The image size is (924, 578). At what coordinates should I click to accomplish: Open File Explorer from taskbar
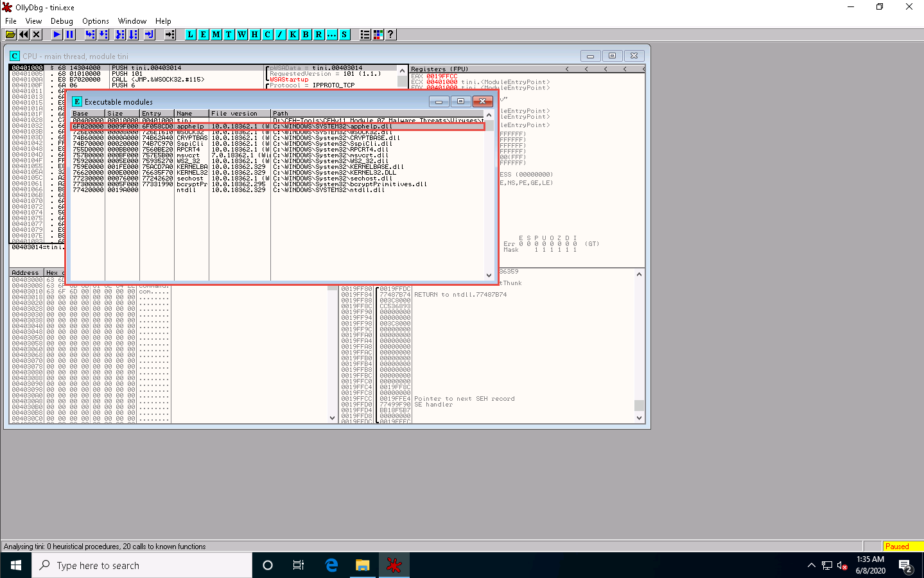coord(363,565)
